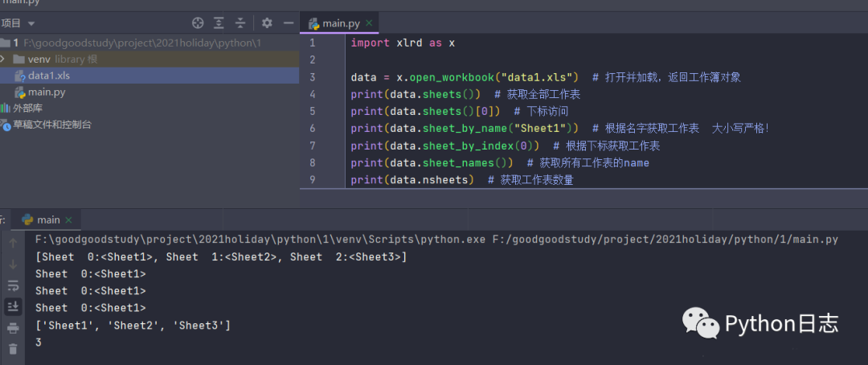Click 'sheet_by_index' in the code

coord(468,146)
